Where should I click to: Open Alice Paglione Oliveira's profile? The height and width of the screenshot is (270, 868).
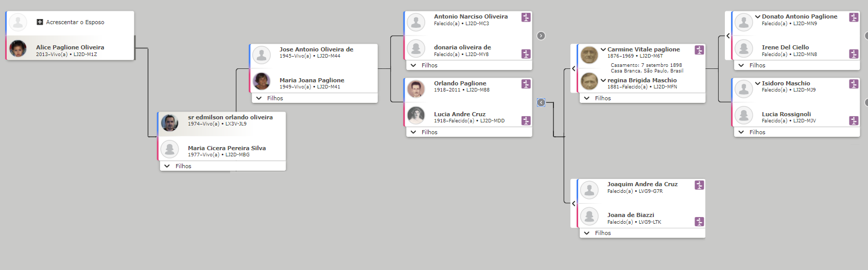point(70,48)
